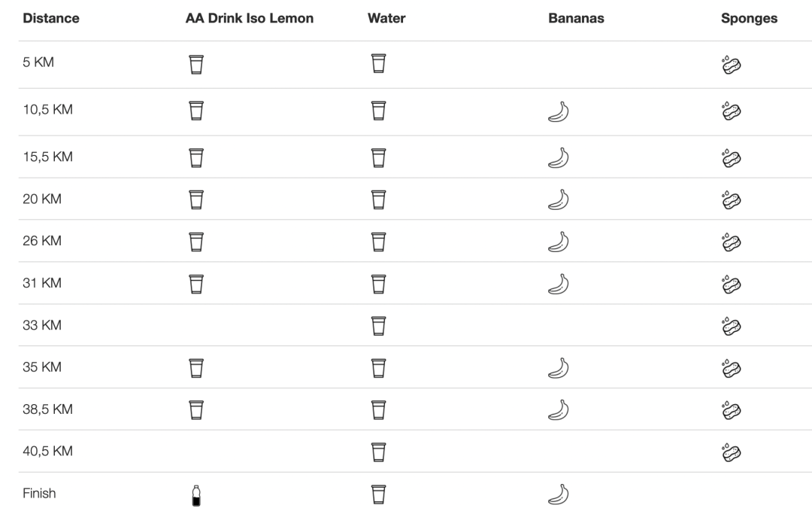Click the 40,5 KM distance label
Screen dimensions: 812x508
[47, 452]
